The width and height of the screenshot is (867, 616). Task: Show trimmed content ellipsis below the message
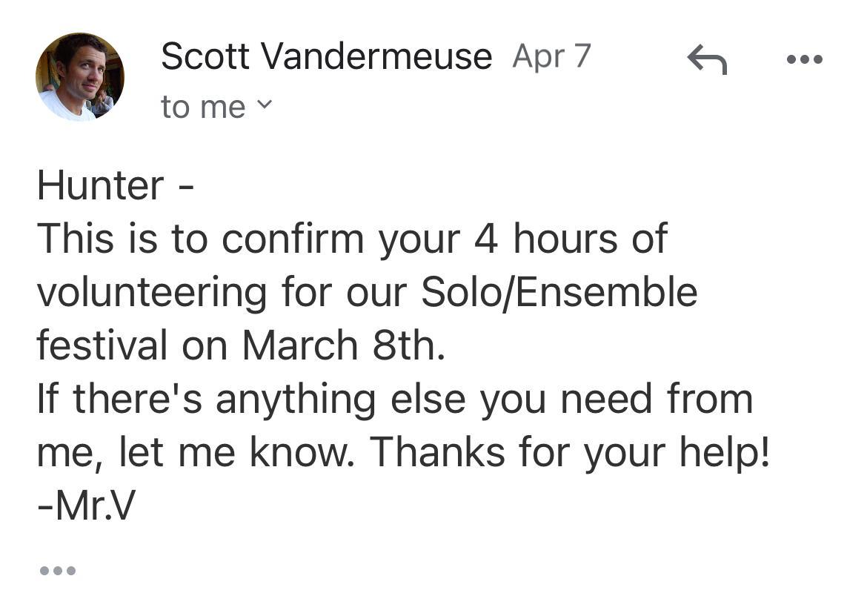click(57, 571)
